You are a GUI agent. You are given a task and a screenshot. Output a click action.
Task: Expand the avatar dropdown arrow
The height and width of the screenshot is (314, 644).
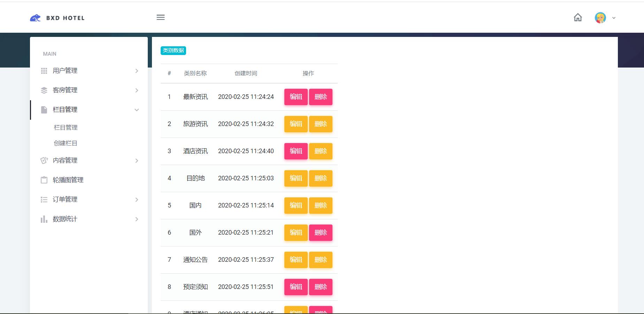click(x=614, y=18)
